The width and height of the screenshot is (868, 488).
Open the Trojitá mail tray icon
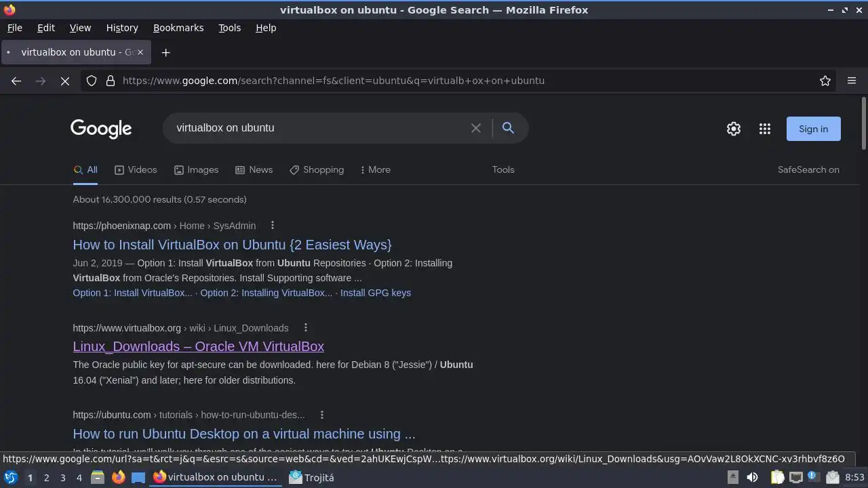click(x=832, y=477)
